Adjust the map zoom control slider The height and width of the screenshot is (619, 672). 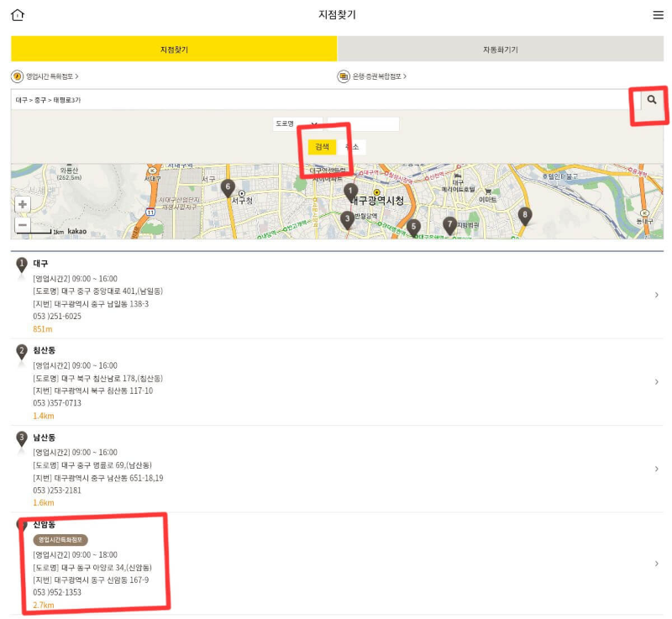22,215
